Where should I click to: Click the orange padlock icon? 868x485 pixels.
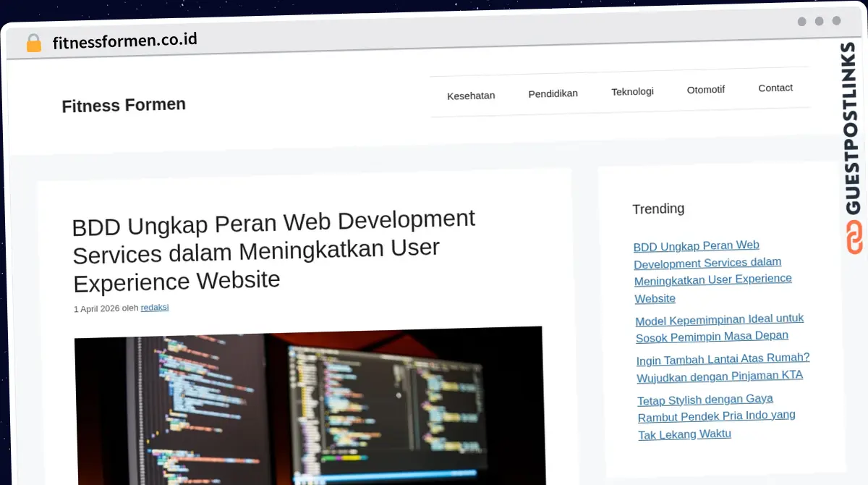pos(33,43)
